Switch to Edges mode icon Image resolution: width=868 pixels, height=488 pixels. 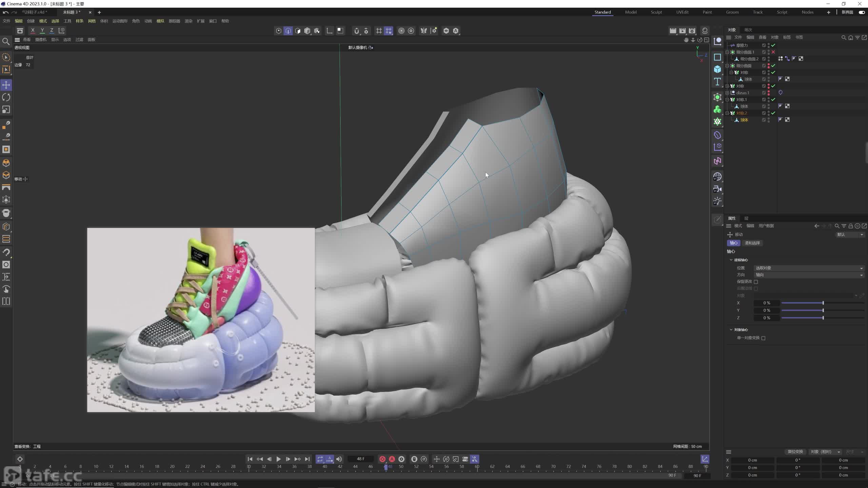click(x=288, y=31)
